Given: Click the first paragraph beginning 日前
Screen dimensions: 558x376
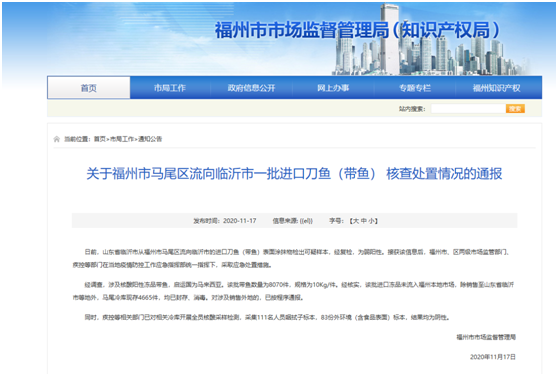Looking at the screenshot, I should pyautogui.click(x=293, y=258).
